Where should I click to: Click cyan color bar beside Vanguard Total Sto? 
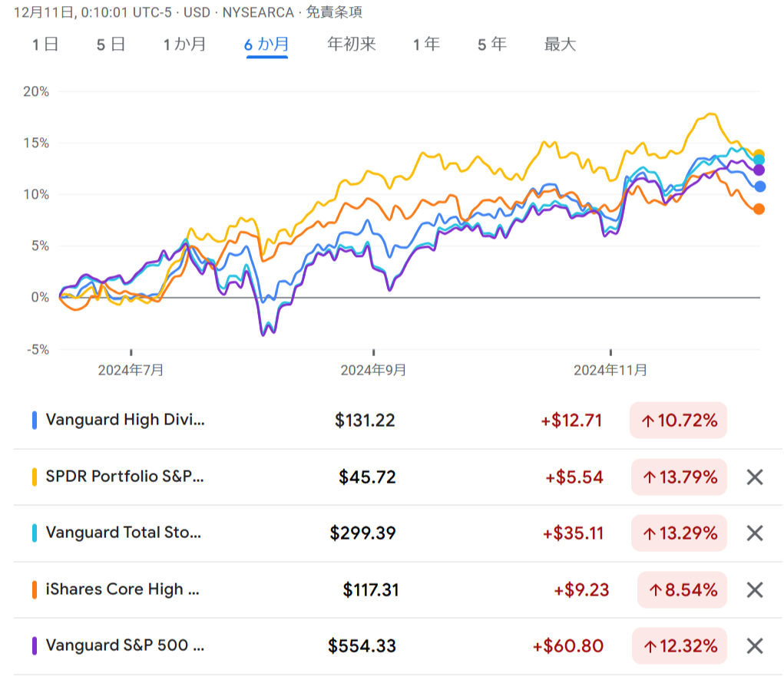34,533
